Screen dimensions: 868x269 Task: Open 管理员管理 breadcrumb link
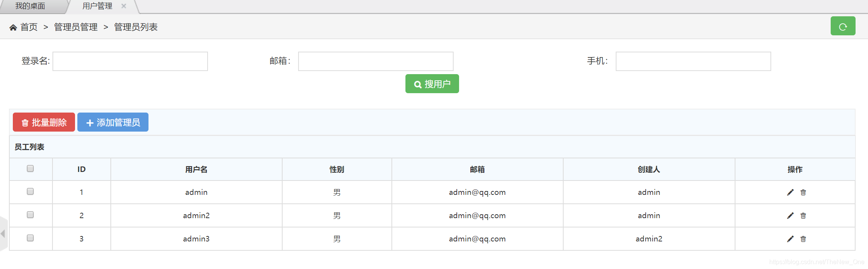click(x=76, y=27)
